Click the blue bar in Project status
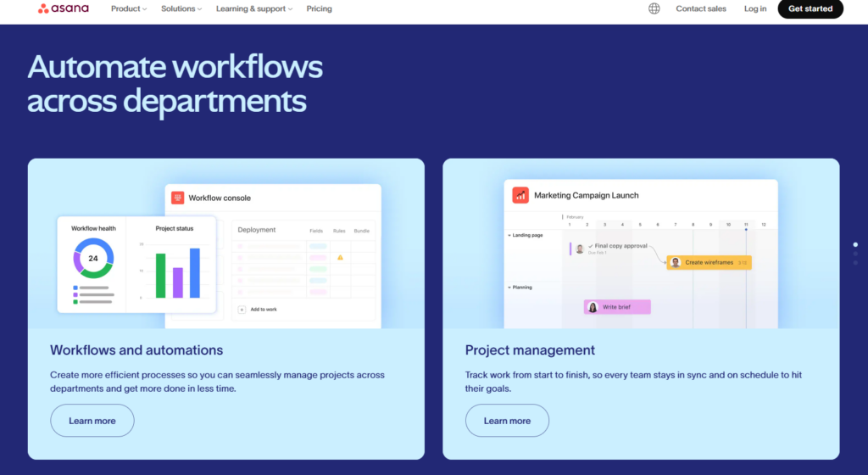868x475 pixels. pos(195,273)
